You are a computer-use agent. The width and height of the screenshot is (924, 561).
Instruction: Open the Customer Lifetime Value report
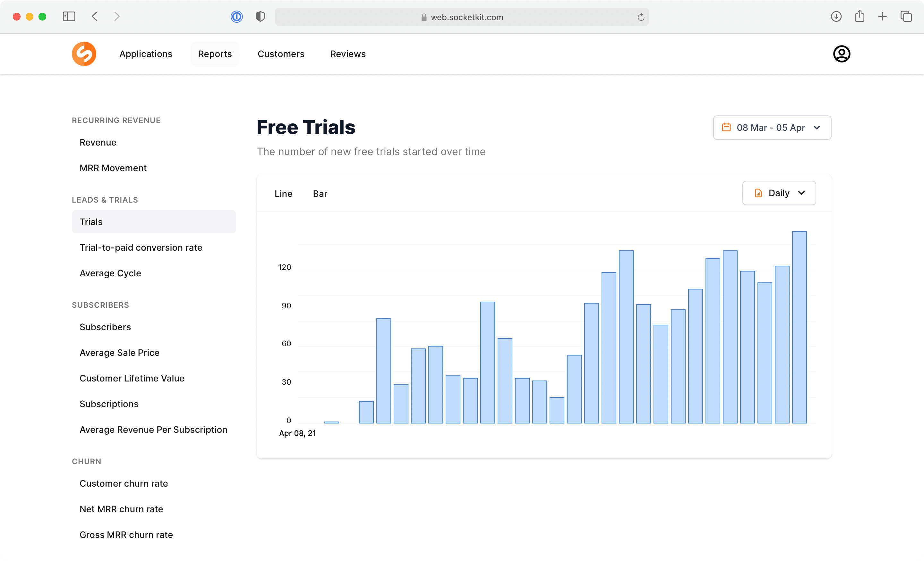click(132, 378)
